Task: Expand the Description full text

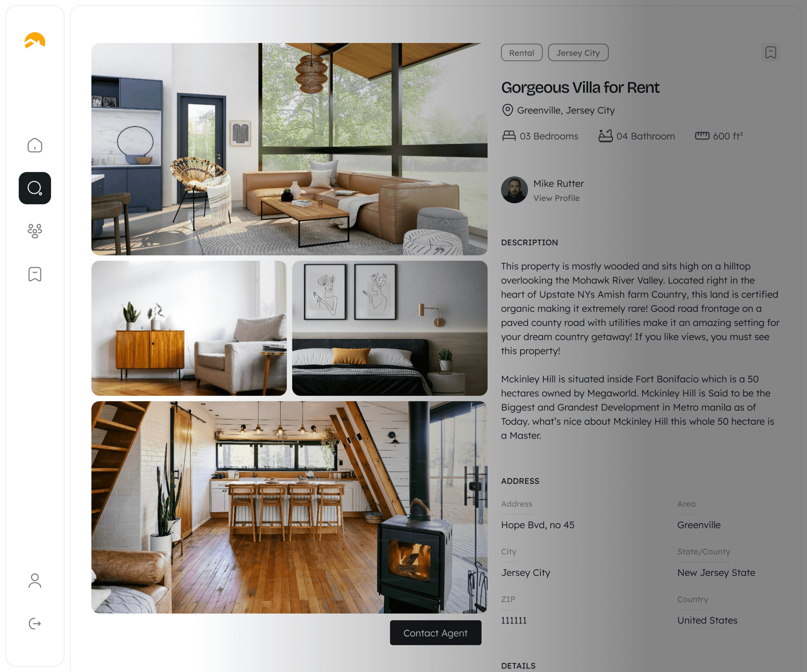Action: [x=530, y=242]
